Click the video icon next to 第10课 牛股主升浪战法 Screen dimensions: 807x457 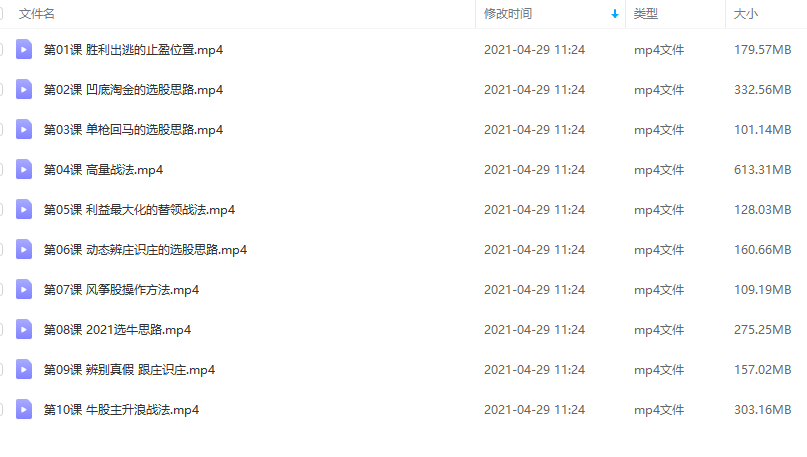(24, 410)
